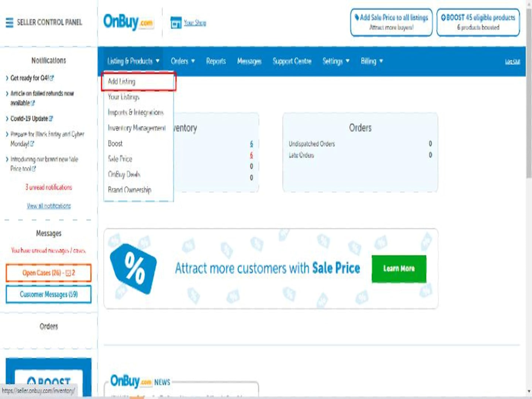Choose Brand Ownership in the dropdown menu

[x=130, y=190]
